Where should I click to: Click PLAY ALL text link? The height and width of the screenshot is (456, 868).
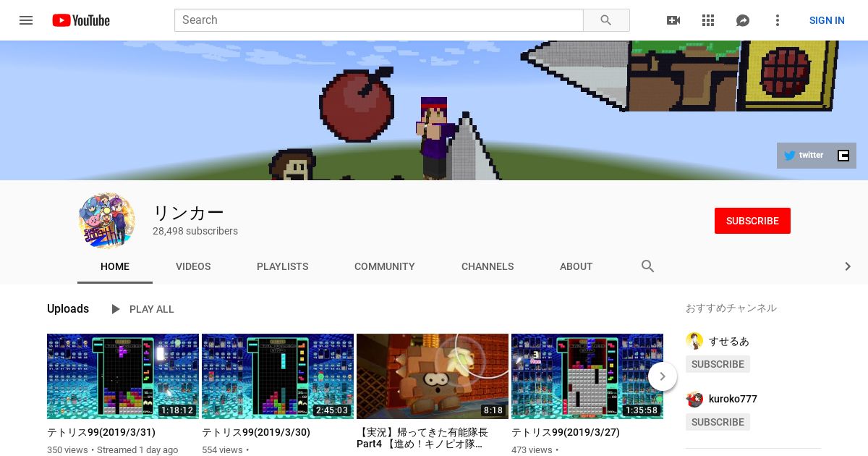coord(152,309)
